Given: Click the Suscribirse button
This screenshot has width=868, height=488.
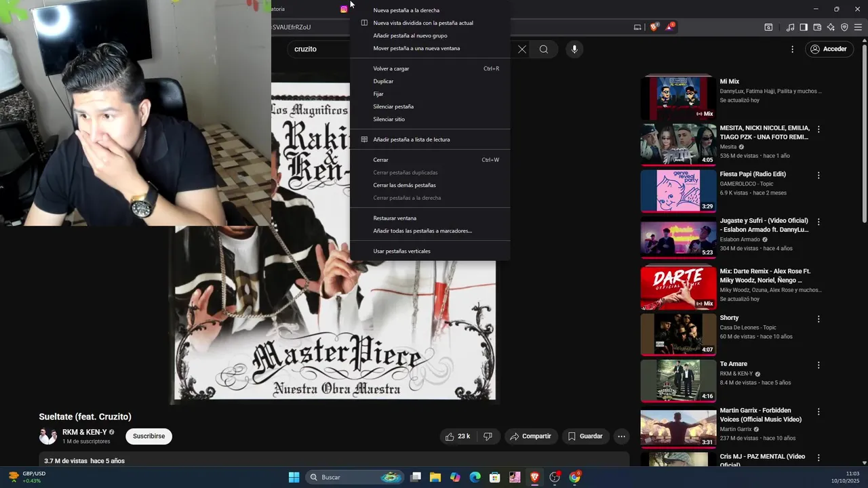Looking at the screenshot, I should pos(149,436).
